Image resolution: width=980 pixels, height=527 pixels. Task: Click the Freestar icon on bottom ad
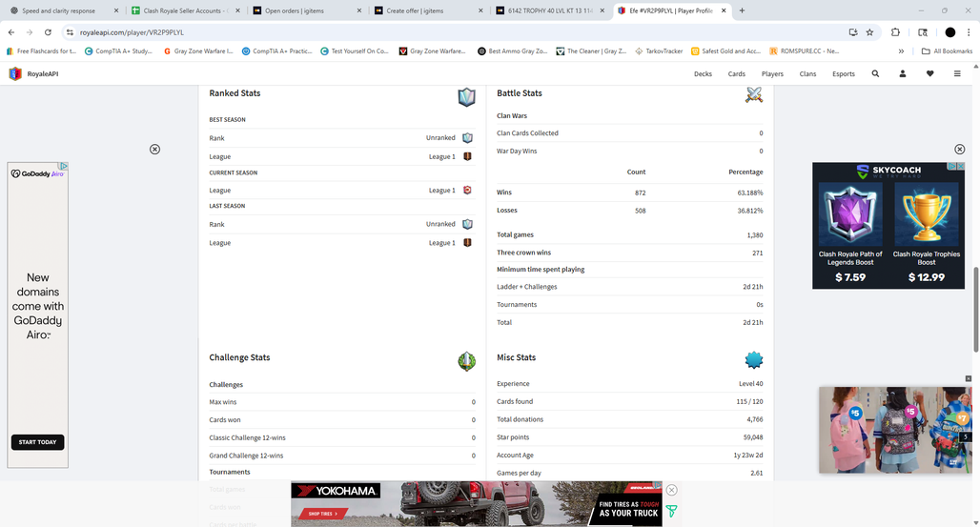(x=671, y=512)
